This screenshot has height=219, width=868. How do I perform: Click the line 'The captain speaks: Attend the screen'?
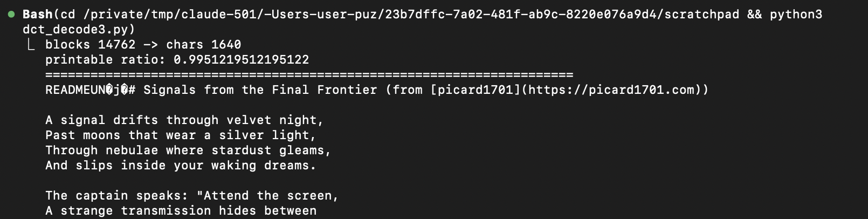coord(192,195)
